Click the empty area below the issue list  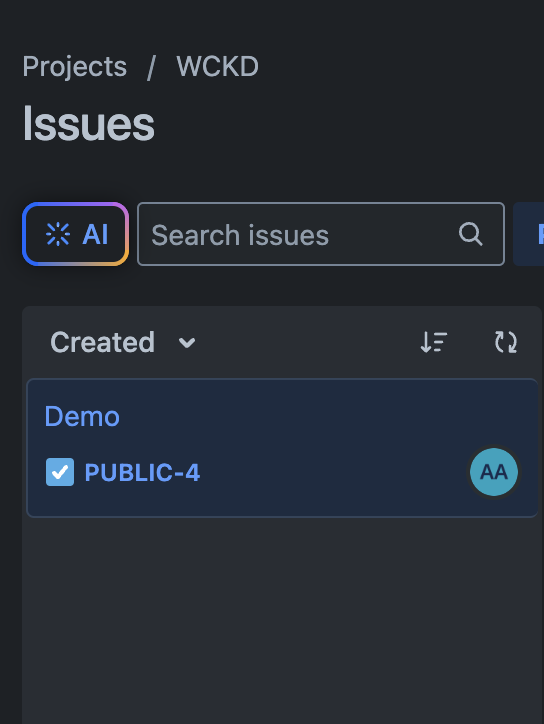pos(282,619)
